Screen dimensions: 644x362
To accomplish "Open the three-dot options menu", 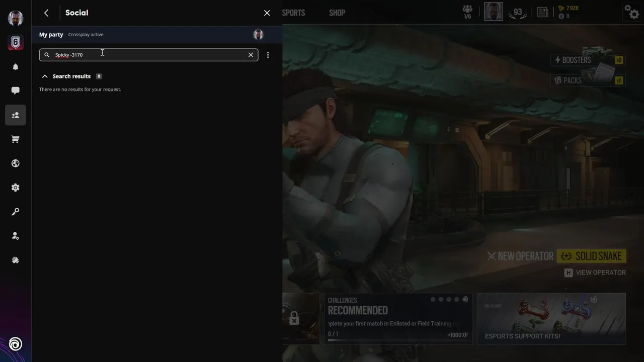I will point(268,55).
